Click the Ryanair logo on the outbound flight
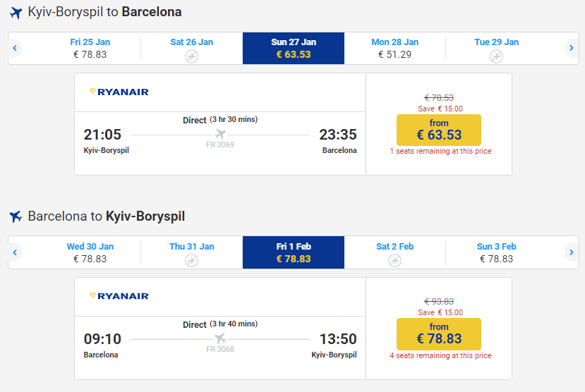The width and height of the screenshot is (585, 392). [x=119, y=92]
